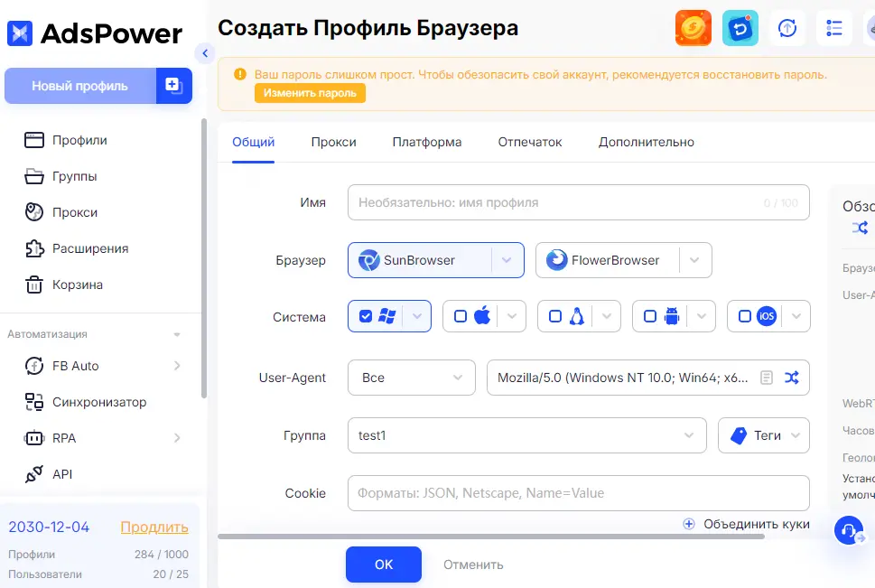Check the macOS system checkbox
Screen dimensions: 875x588
pyautogui.click(x=461, y=317)
